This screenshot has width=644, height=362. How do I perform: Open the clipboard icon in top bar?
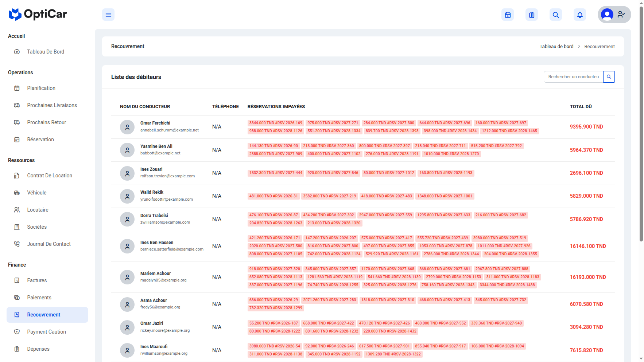point(532,15)
